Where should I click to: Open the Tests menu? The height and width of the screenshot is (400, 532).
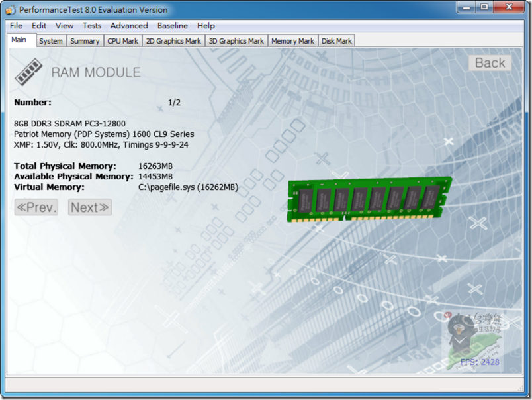[92, 26]
